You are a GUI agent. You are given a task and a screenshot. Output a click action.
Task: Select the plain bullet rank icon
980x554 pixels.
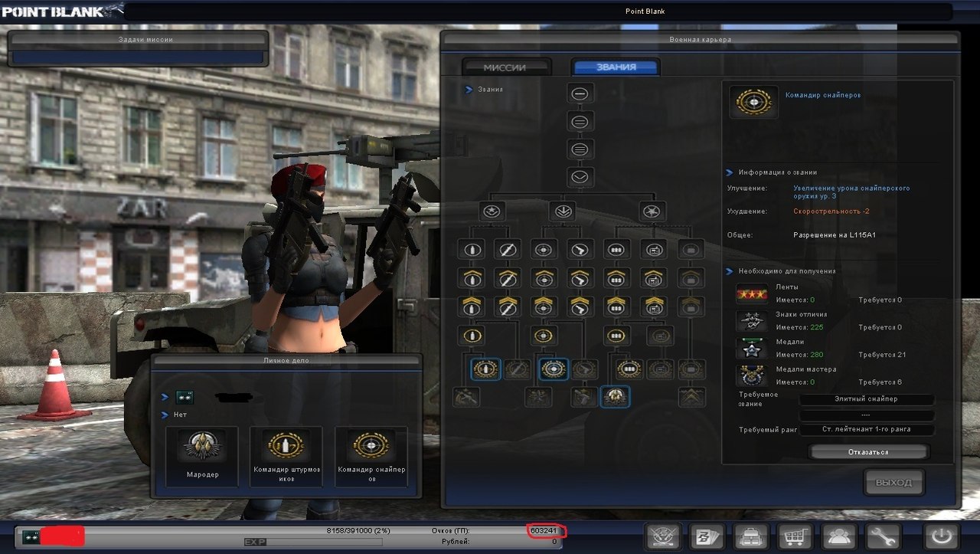pos(472,248)
